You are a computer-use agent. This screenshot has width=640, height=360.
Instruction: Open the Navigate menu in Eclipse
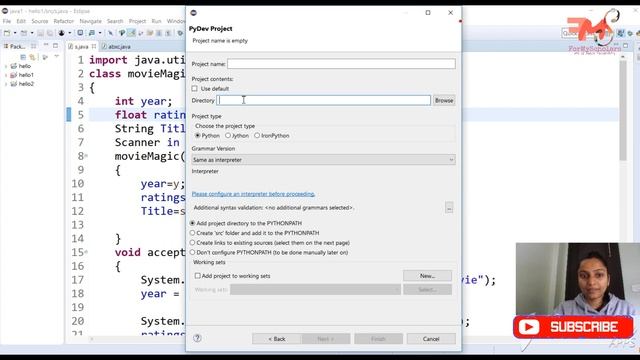(x=91, y=21)
